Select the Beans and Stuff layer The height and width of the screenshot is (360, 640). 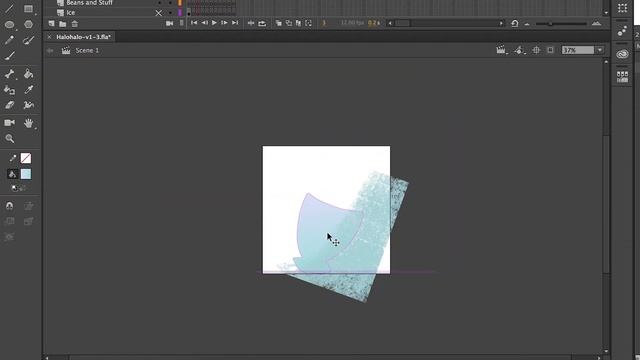[89, 3]
